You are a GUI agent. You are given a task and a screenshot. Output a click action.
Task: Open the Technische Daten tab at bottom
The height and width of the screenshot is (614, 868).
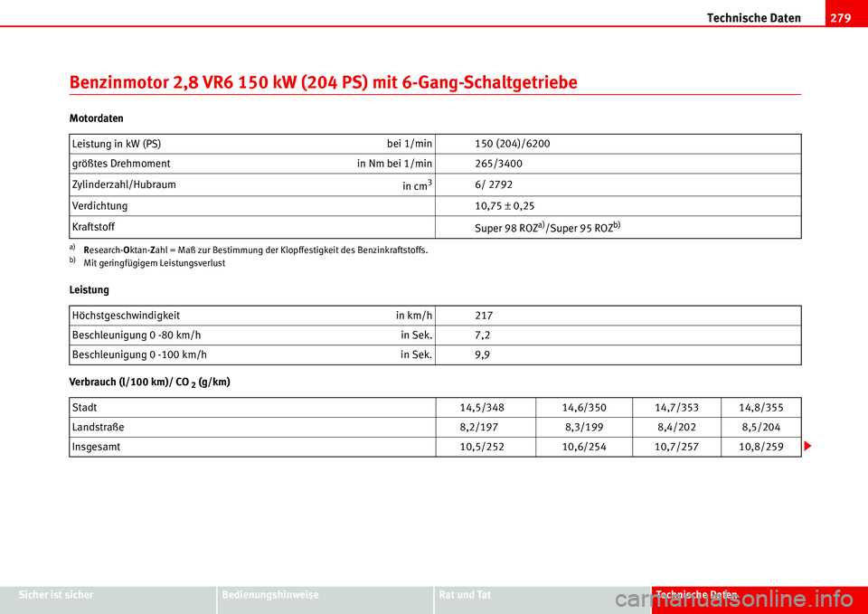pos(759,600)
